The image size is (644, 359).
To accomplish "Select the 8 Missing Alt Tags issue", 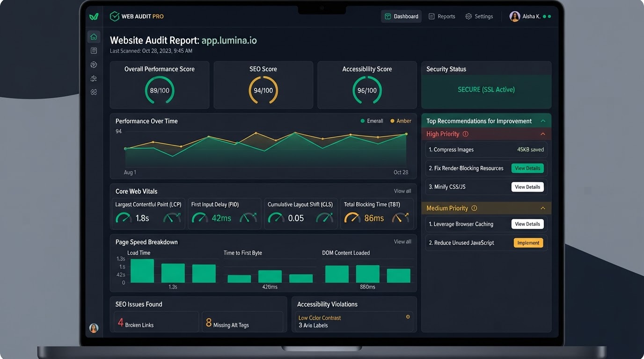I will tap(242, 322).
